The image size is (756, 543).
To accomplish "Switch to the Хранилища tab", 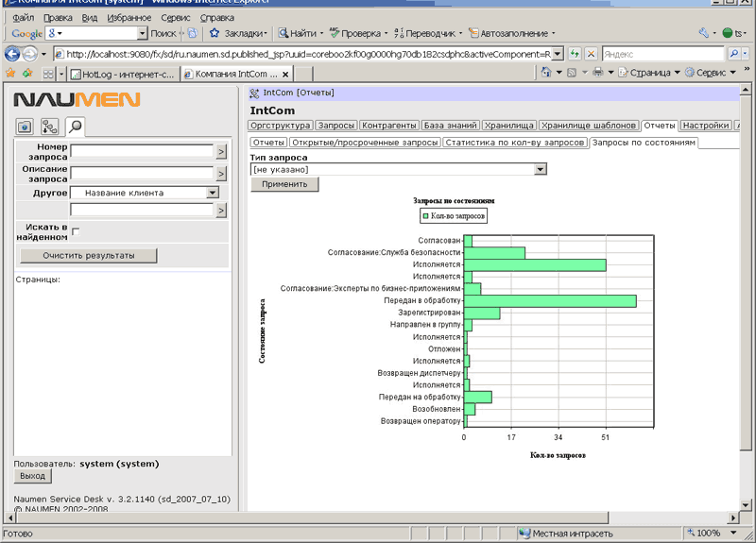I will pos(509,126).
